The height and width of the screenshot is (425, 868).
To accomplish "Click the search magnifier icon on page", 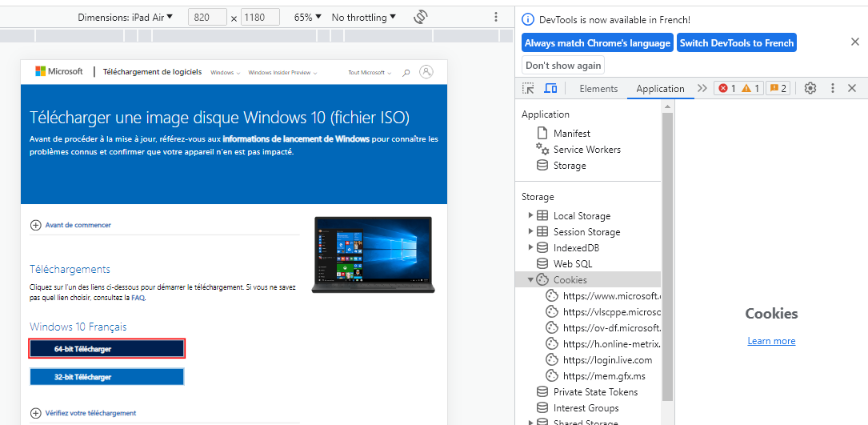I will 406,72.
